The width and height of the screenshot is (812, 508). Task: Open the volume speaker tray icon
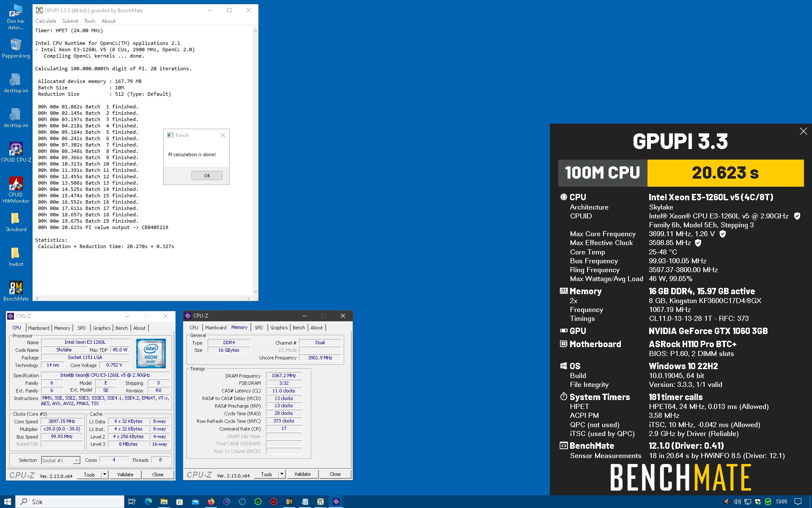(738, 502)
